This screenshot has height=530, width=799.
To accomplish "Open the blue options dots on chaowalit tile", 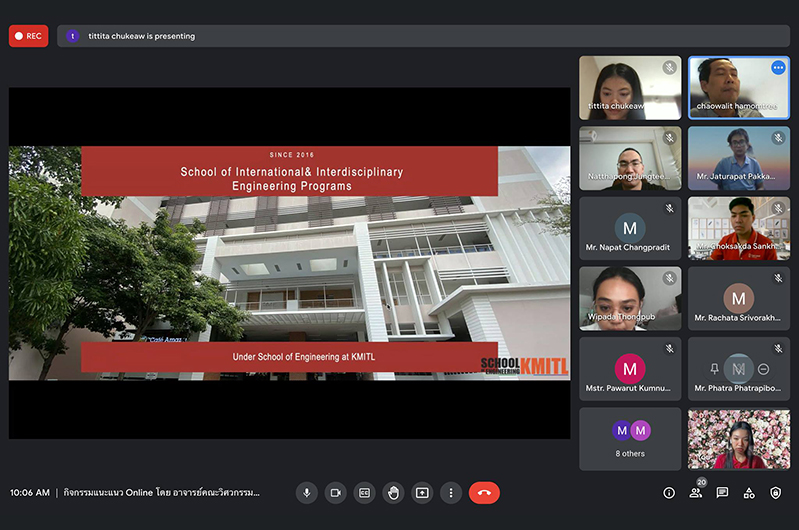I will pyautogui.click(x=778, y=68).
